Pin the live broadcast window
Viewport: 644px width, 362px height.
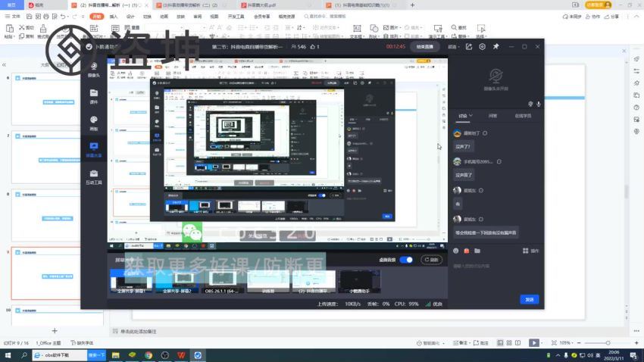496,47
